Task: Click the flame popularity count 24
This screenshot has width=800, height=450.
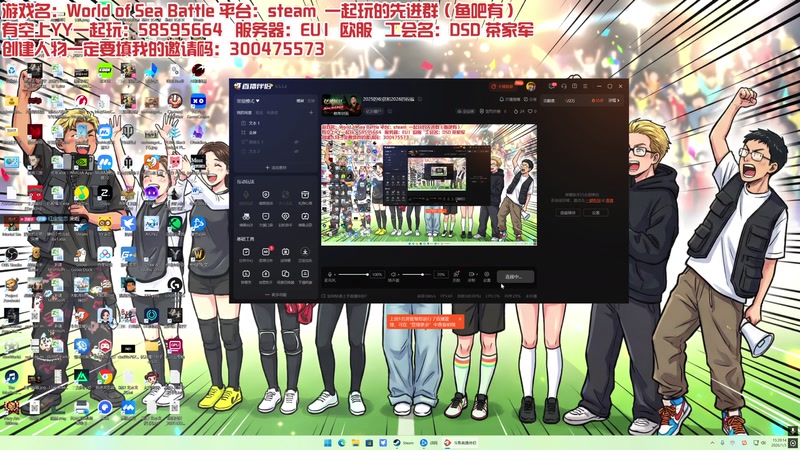Action: pyautogui.click(x=519, y=111)
